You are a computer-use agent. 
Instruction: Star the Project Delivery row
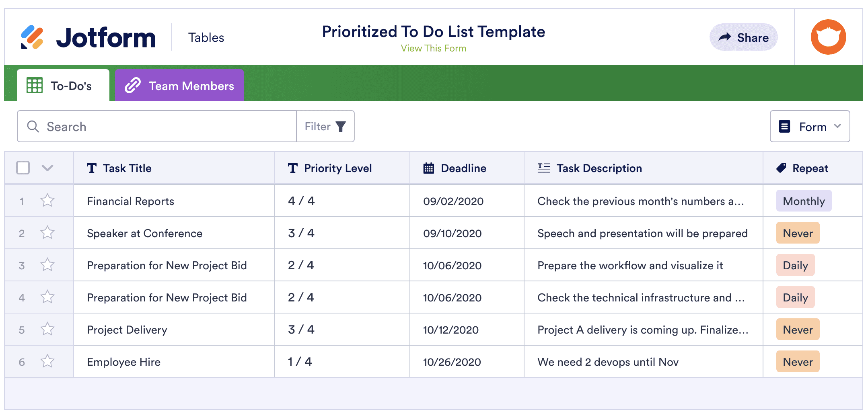[x=47, y=329]
